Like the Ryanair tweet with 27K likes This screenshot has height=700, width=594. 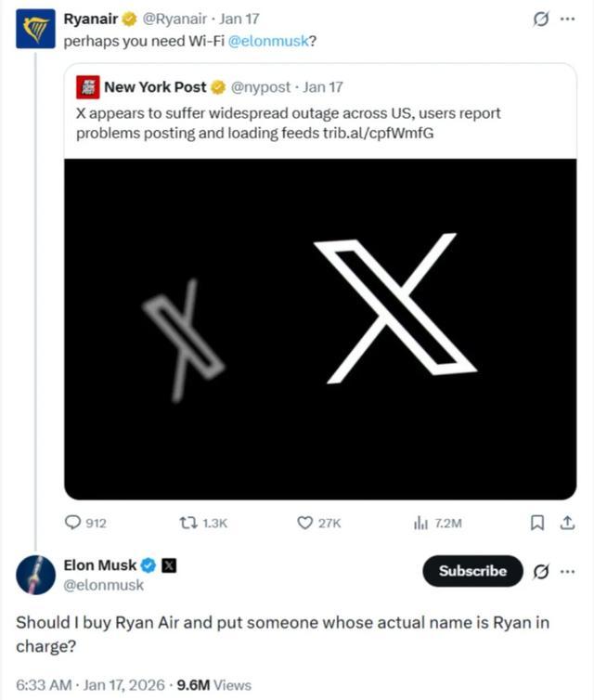tap(304, 524)
